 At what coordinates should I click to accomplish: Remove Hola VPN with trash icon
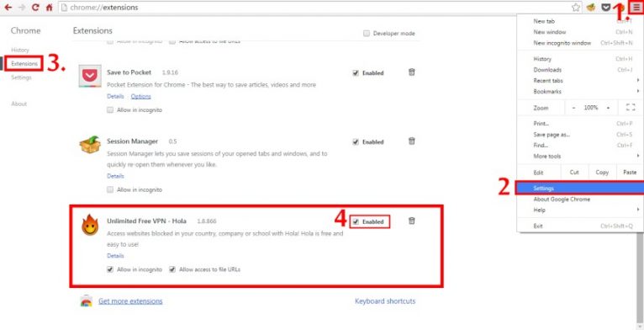[x=411, y=221]
